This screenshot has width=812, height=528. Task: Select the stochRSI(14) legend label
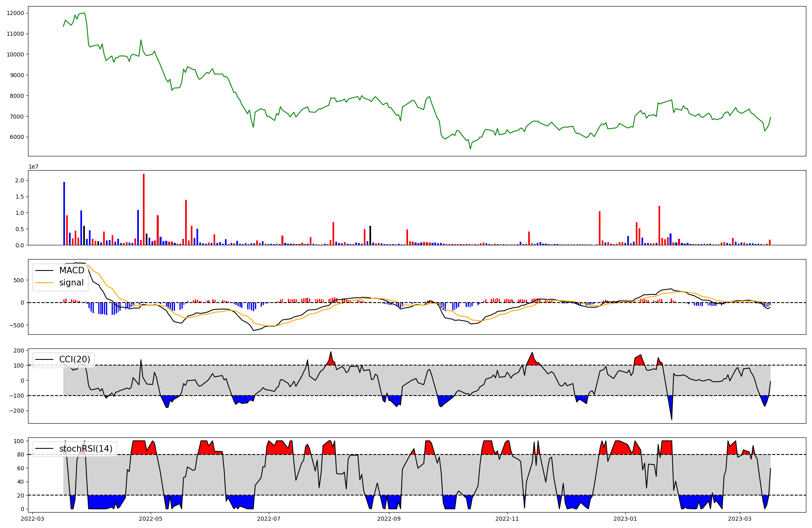point(86,449)
